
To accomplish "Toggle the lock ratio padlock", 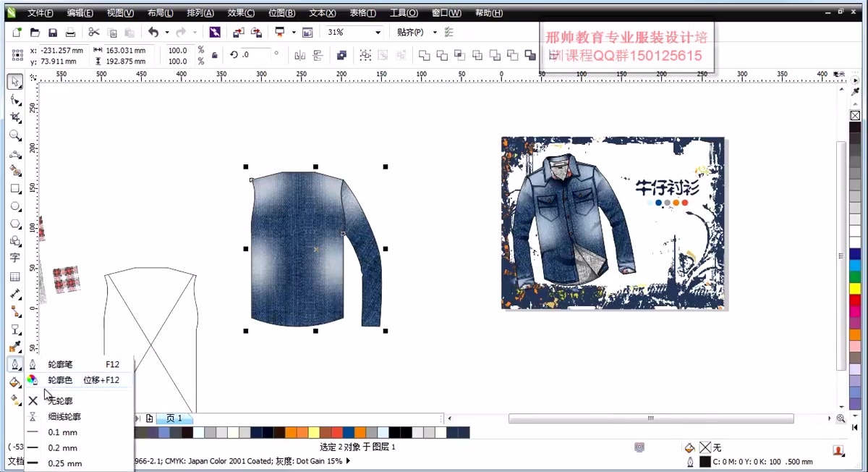I will pyautogui.click(x=214, y=56).
